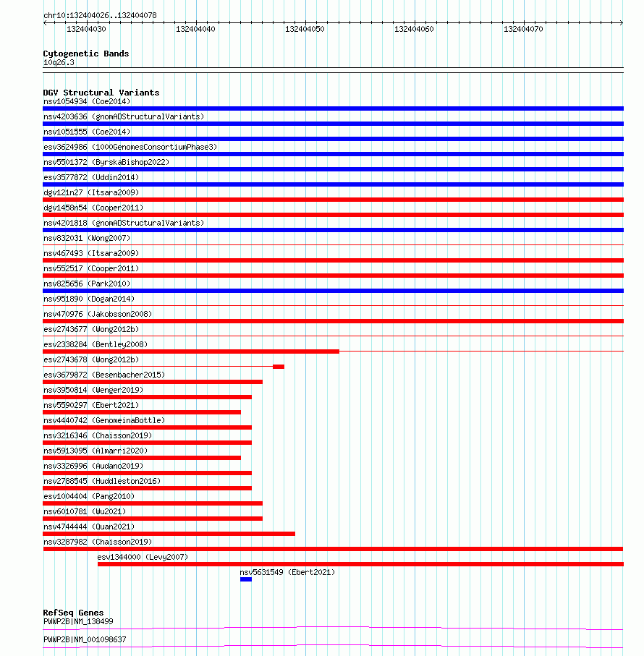Viewport: 644px width, 656px height.
Task: Click nsv4744444 (Quan2021) label
Action: tap(89, 527)
